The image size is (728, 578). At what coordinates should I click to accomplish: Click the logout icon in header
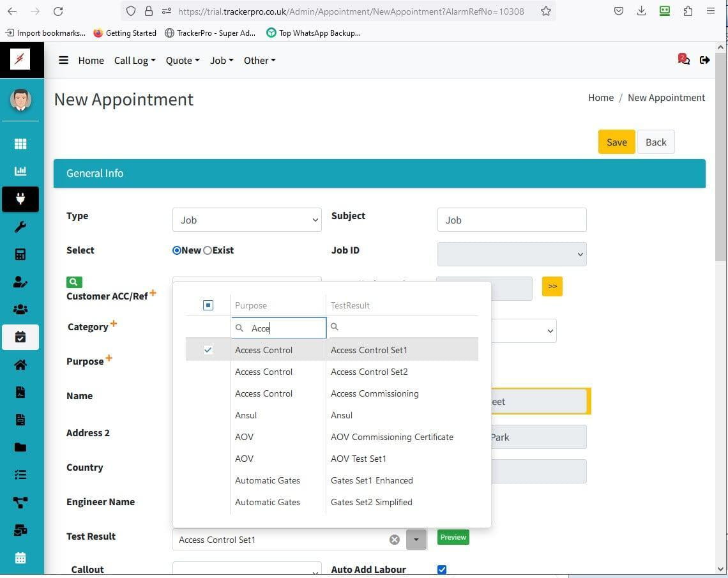click(x=704, y=60)
